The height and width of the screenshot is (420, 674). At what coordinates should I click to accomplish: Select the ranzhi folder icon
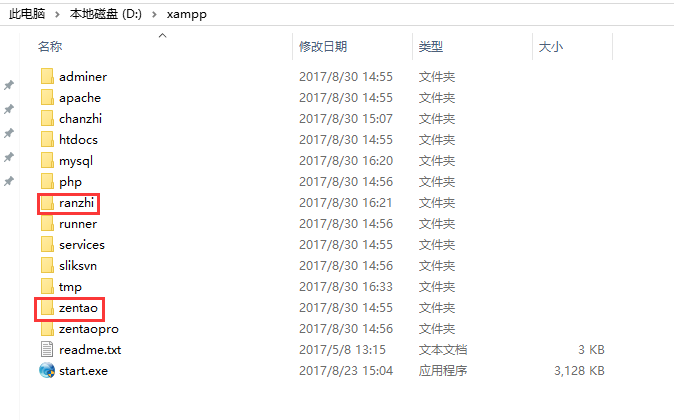coord(47,203)
